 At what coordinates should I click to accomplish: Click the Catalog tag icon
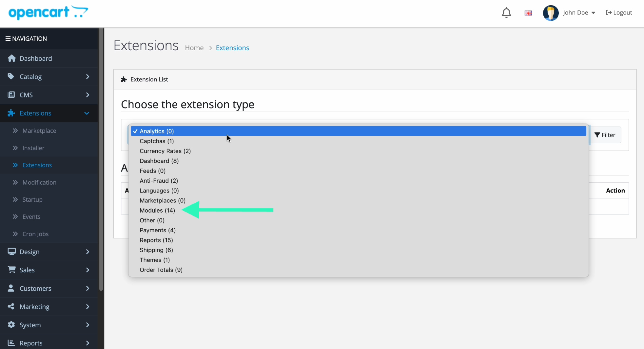point(11,76)
